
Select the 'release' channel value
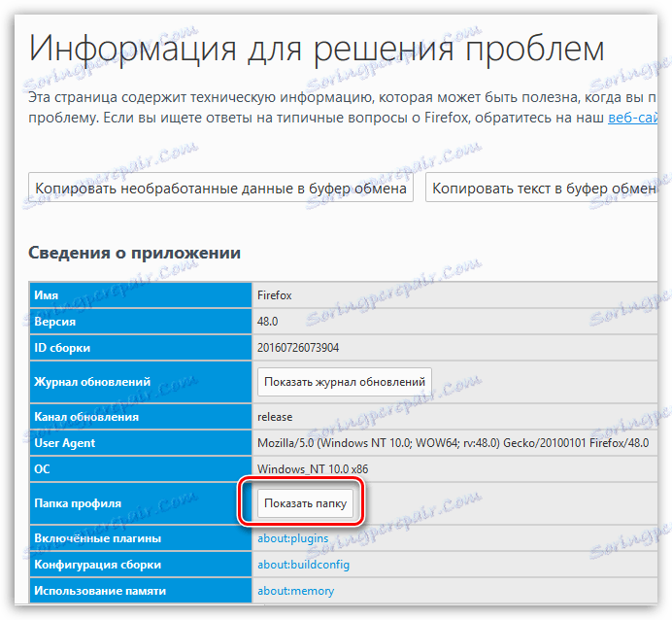[275, 417]
